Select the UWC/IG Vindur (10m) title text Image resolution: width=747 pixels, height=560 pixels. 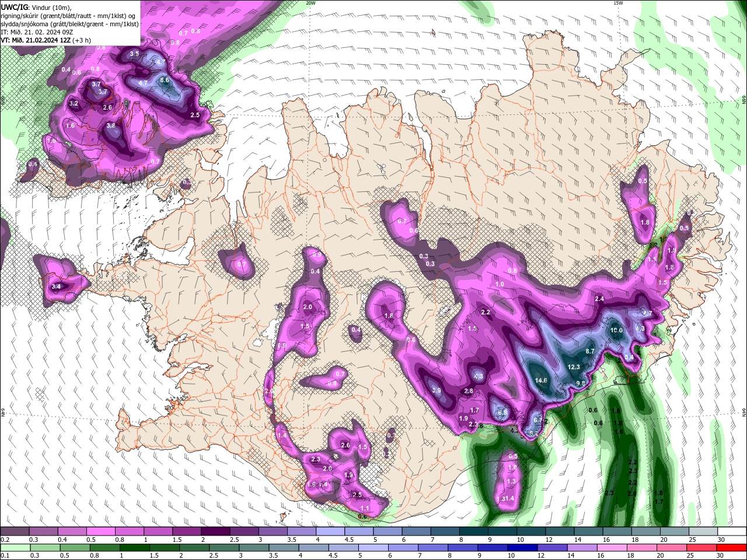(x=36, y=7)
